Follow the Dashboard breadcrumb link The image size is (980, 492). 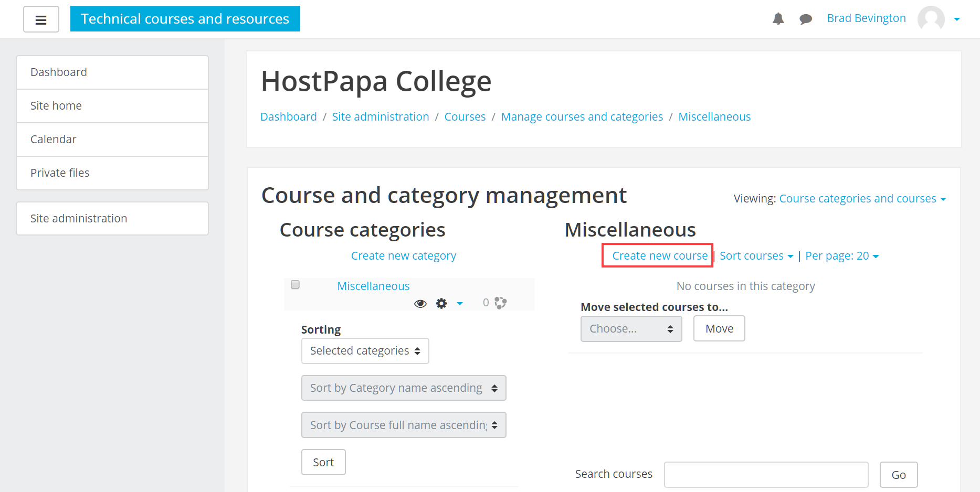click(x=289, y=117)
